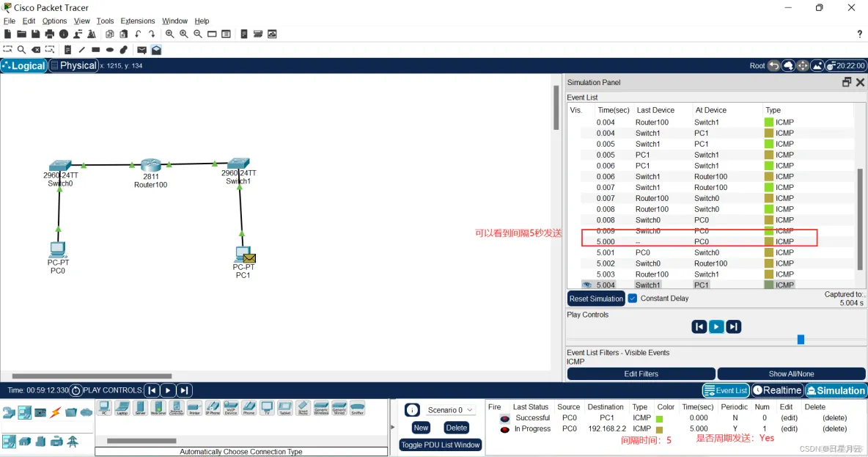The width and height of the screenshot is (868, 457).
Task: Open the Options menu
Action: tap(54, 21)
